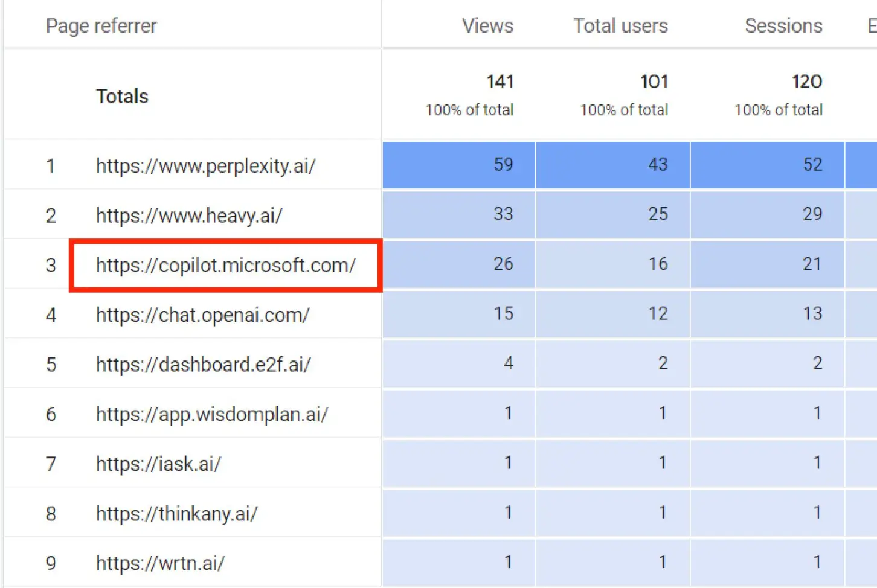Screen dimensions: 877x588
Task: Click Views cell 59 for perplexity.ai
Action: click(x=459, y=165)
